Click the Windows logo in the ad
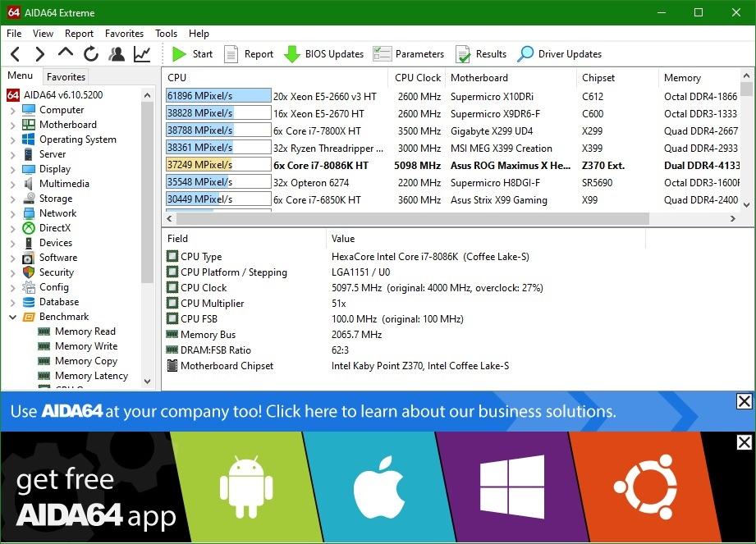 click(x=512, y=487)
